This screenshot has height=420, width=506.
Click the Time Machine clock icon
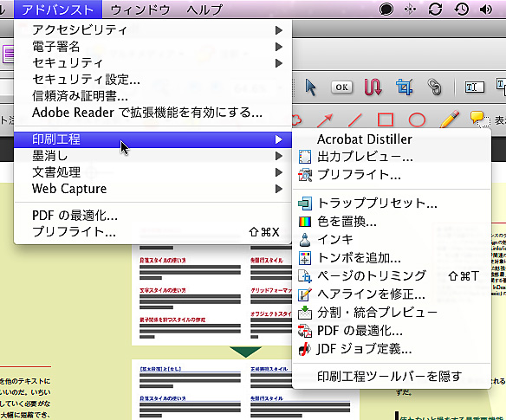click(462, 9)
